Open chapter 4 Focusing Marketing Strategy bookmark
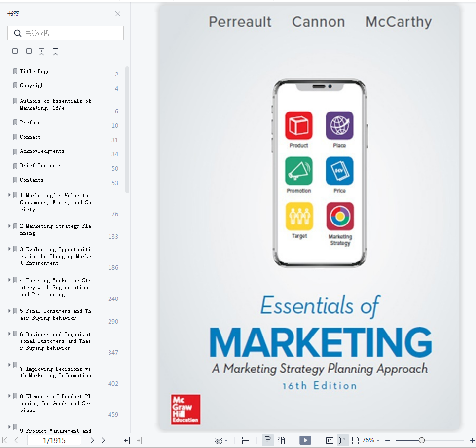The height and width of the screenshot is (448, 476). point(55,287)
